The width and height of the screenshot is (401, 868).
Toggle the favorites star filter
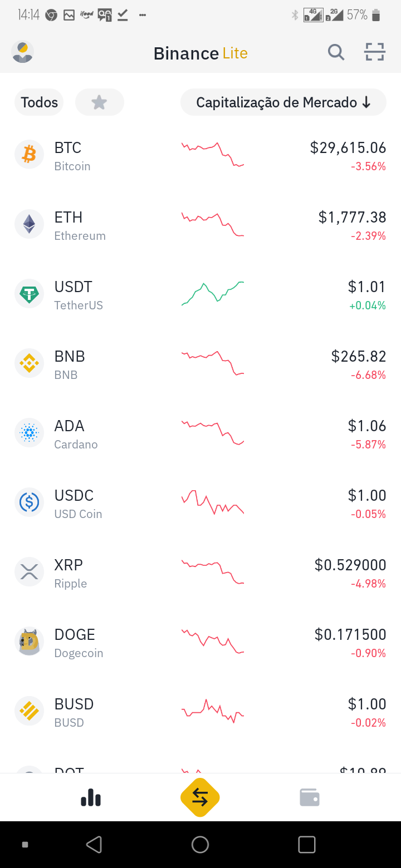99,102
